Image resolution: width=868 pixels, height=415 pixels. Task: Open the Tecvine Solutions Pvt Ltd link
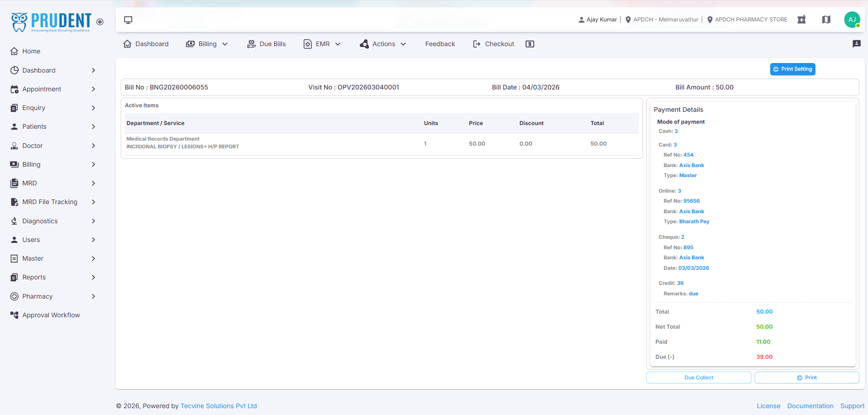point(218,406)
